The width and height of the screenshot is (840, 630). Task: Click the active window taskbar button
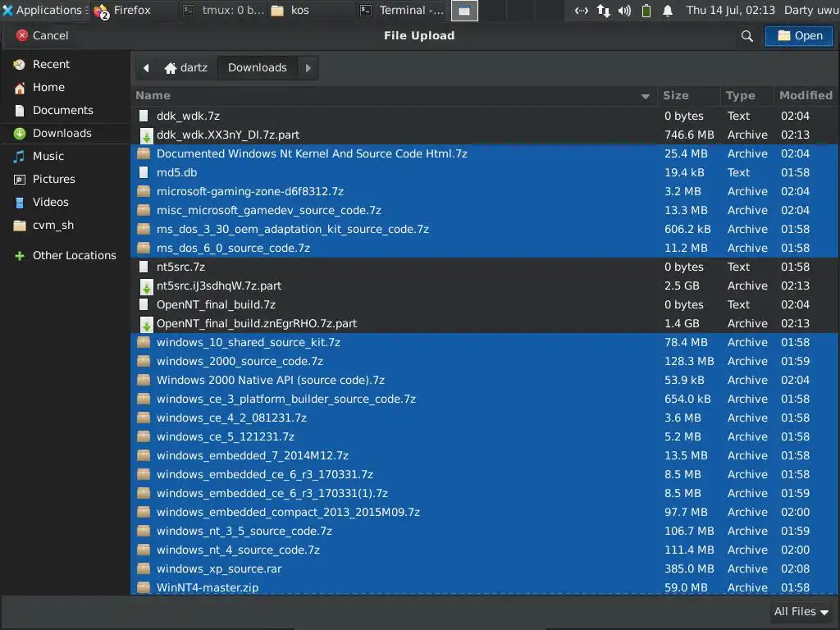464,11
